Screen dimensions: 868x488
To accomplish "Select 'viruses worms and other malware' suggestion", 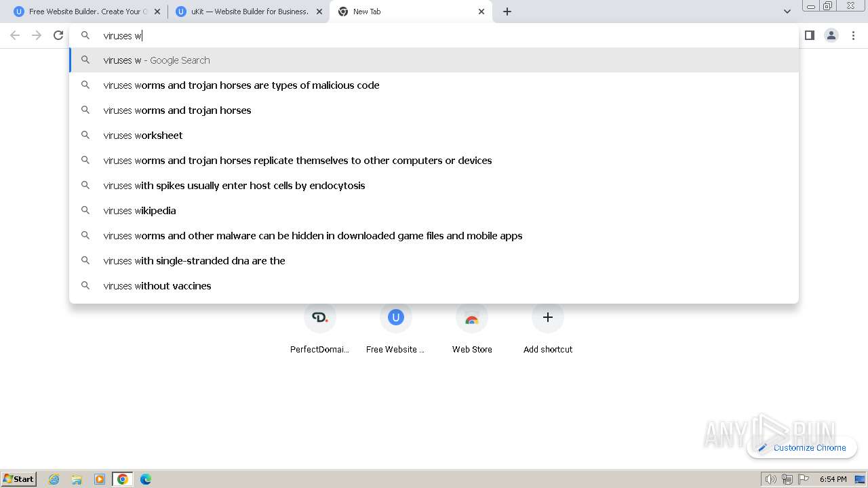I will point(434,236).
